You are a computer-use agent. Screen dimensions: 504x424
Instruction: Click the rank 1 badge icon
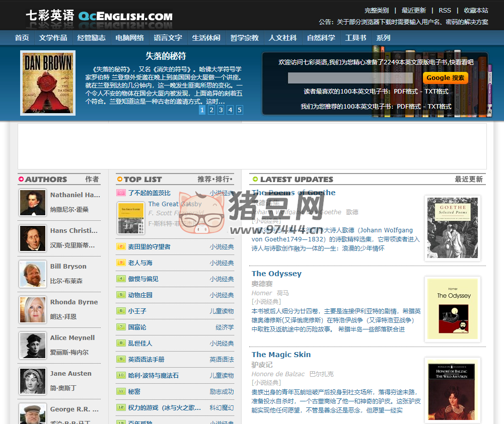pyautogui.click(x=121, y=193)
